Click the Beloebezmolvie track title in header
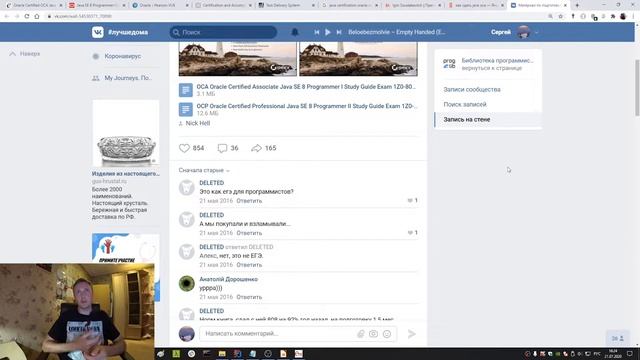640x360 pixels. point(396,32)
